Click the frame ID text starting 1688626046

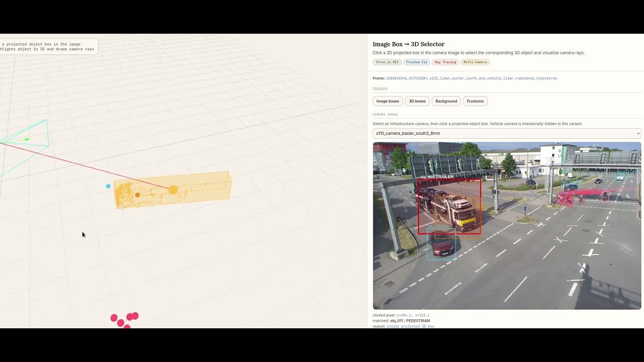[471, 78]
